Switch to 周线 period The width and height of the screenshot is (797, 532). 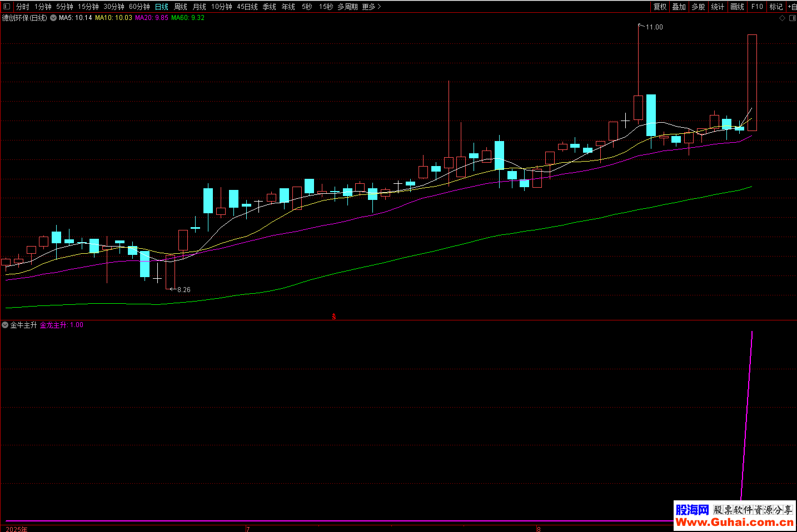pyautogui.click(x=181, y=7)
